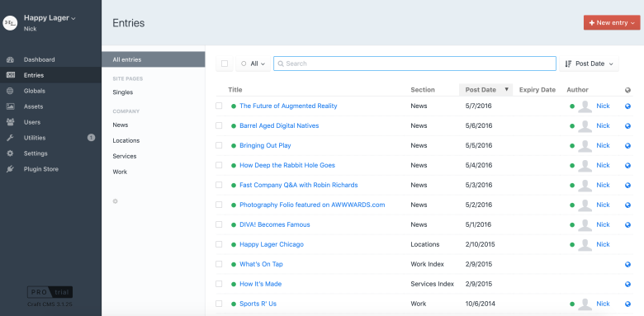Viewport: 644px width, 316px height.
Task: Sort by the Author column header
Action: click(x=577, y=90)
